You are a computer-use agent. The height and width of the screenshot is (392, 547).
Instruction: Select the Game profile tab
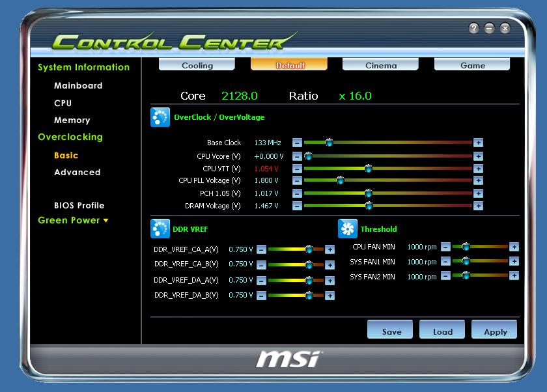click(x=472, y=64)
